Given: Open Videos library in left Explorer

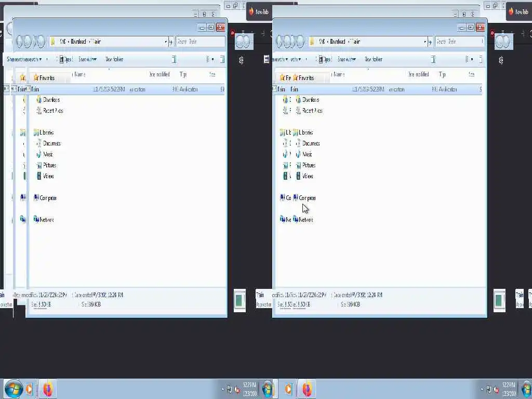Looking at the screenshot, I should click(45, 176).
